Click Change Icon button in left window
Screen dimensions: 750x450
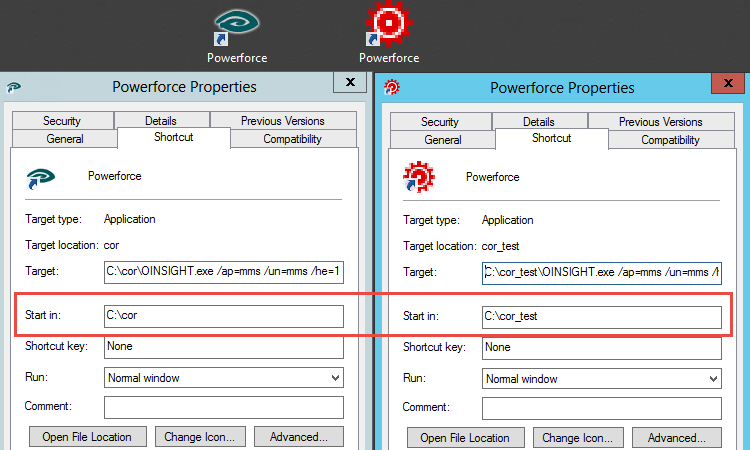(x=200, y=437)
